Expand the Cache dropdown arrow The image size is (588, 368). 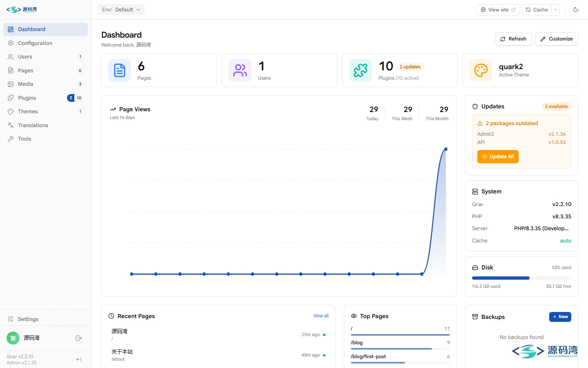[556, 10]
